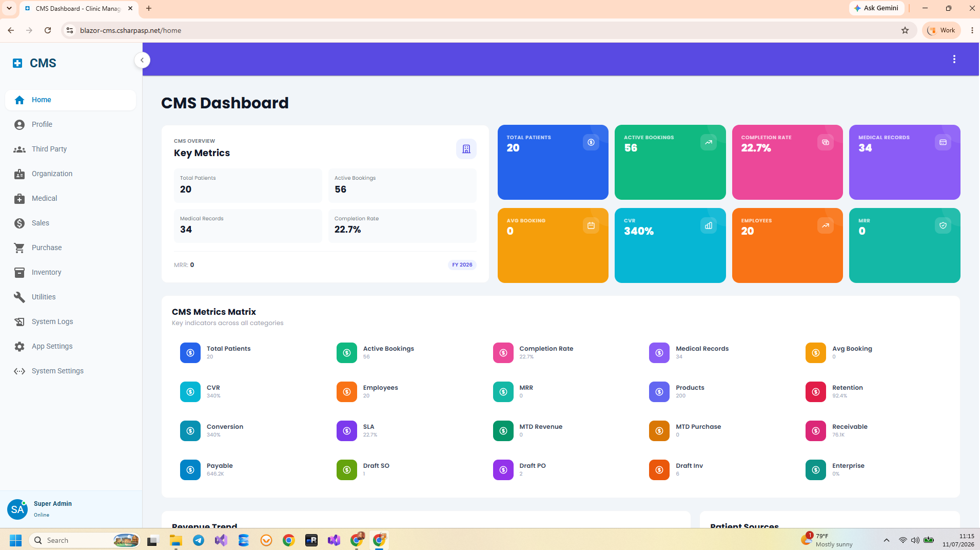
Task: Click the building icon in Key Metrics card
Action: [x=466, y=149]
